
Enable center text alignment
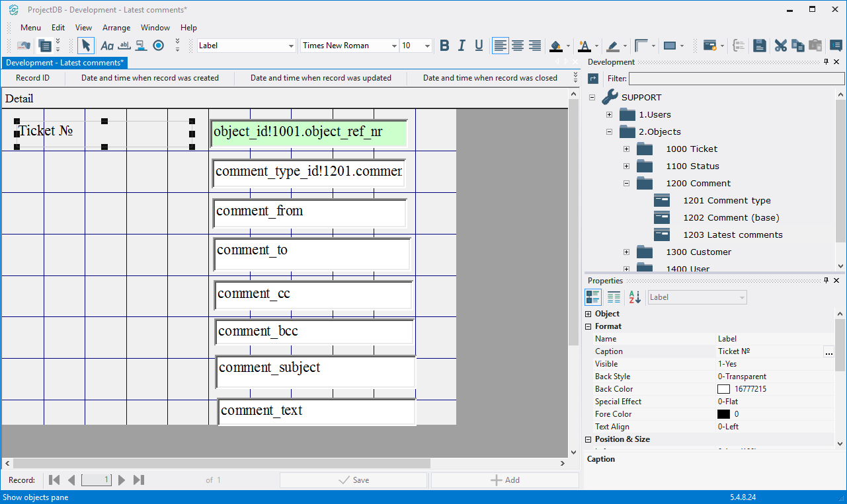click(x=518, y=46)
